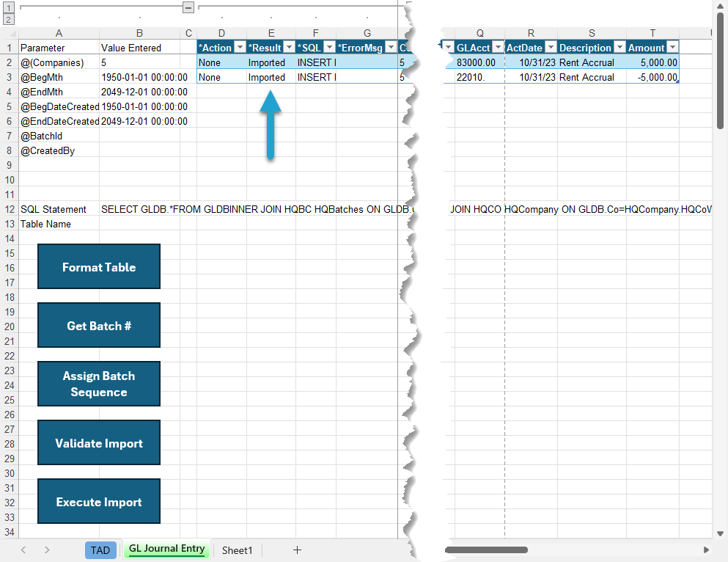Open the ActDate column filter dropdown
Viewport: 728px width, 562px height.
click(x=551, y=47)
